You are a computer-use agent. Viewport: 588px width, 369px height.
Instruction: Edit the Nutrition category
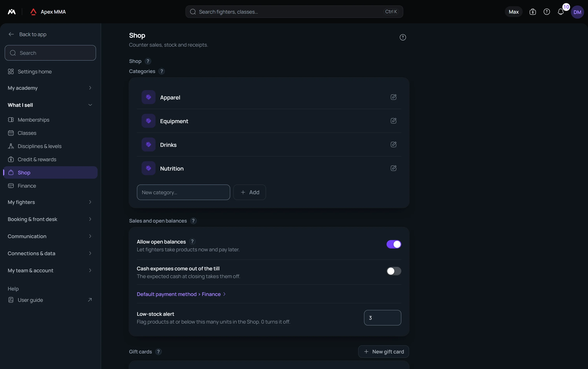point(393,168)
